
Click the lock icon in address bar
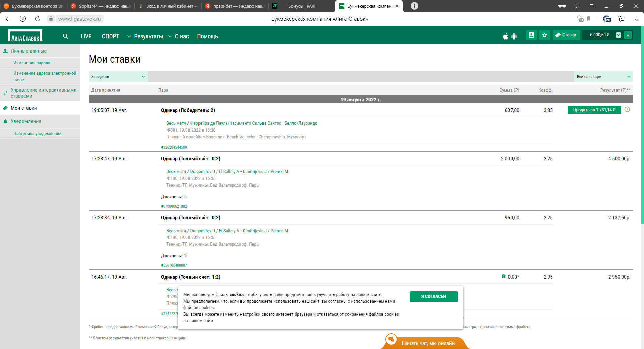(x=51, y=19)
